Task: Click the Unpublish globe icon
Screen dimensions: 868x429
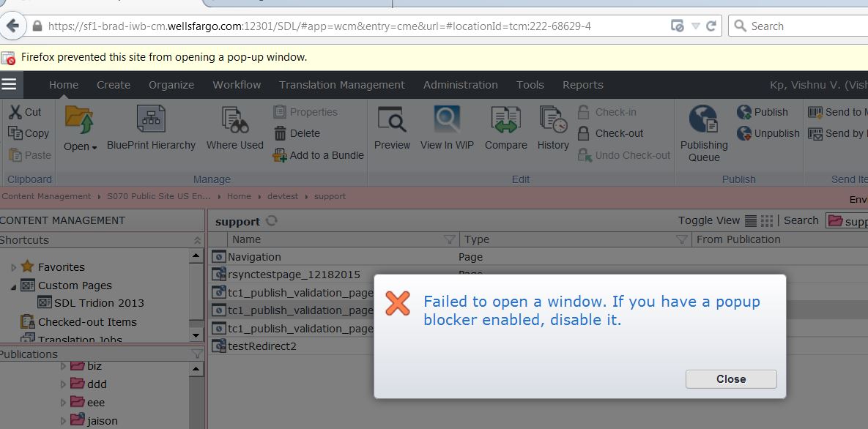Action: (744, 133)
